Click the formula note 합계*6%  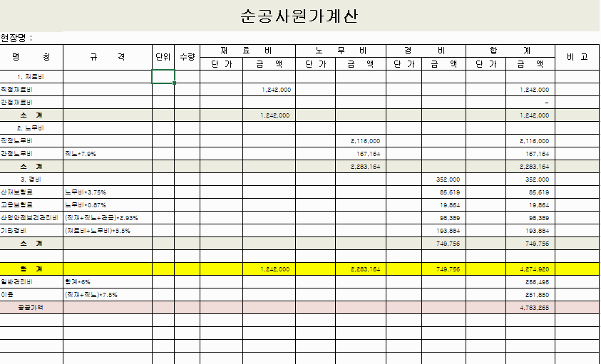coord(78,282)
